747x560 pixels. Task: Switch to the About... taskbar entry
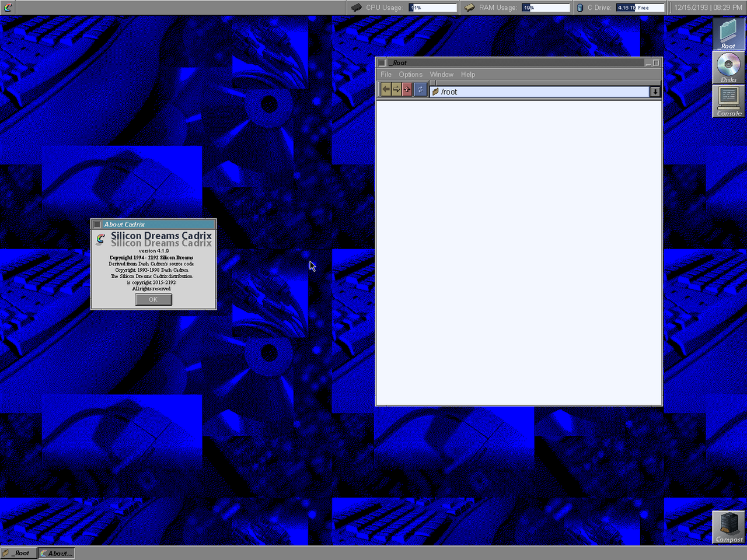pyautogui.click(x=57, y=553)
